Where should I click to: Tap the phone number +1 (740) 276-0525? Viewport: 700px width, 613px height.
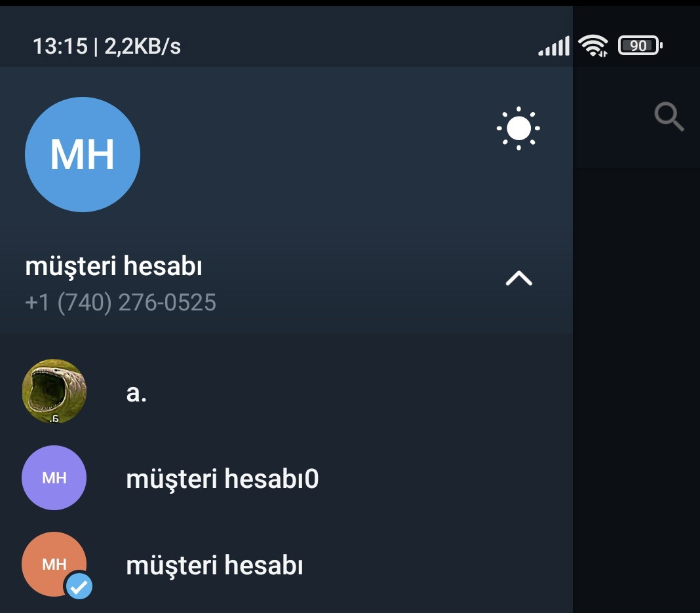pos(121,303)
